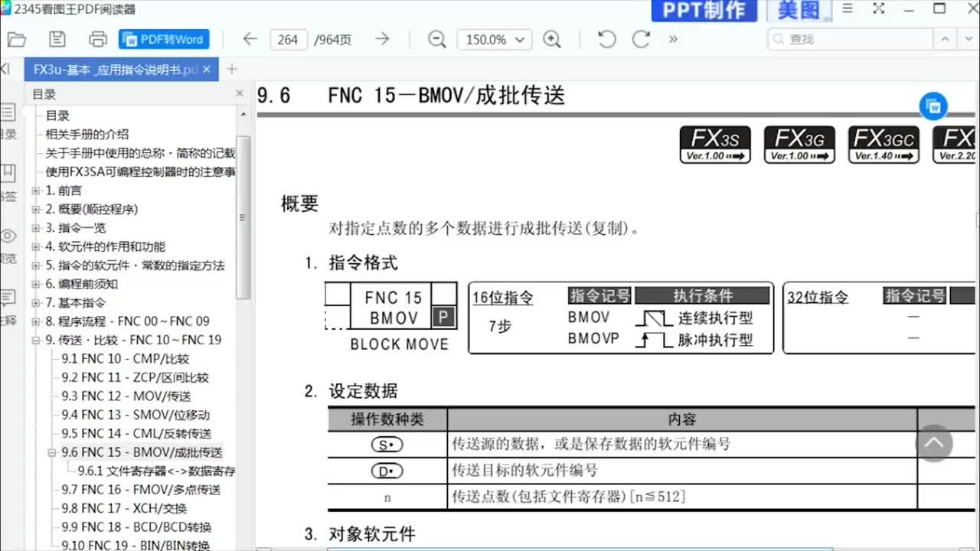Close the 目录 outline panel
The width and height of the screenshot is (980, 551).
239,93
